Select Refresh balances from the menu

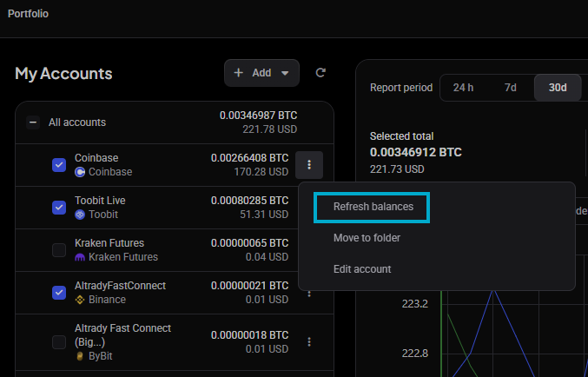pyautogui.click(x=373, y=207)
